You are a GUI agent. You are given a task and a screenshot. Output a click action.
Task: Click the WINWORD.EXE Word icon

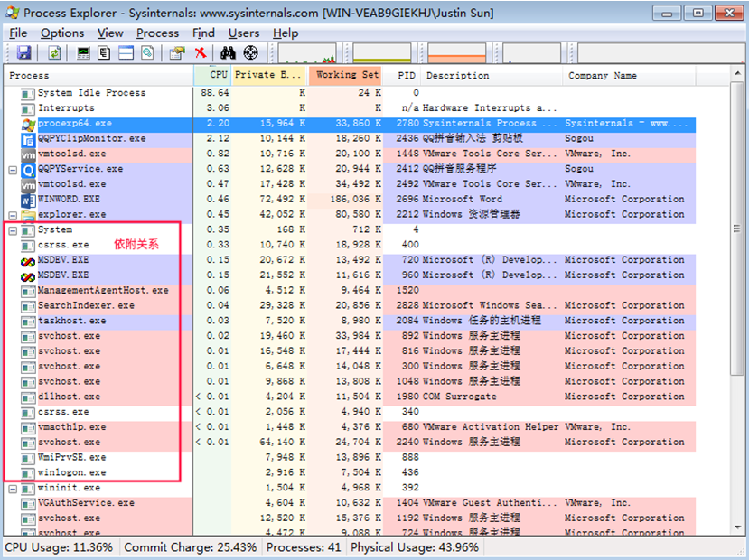coord(28,200)
